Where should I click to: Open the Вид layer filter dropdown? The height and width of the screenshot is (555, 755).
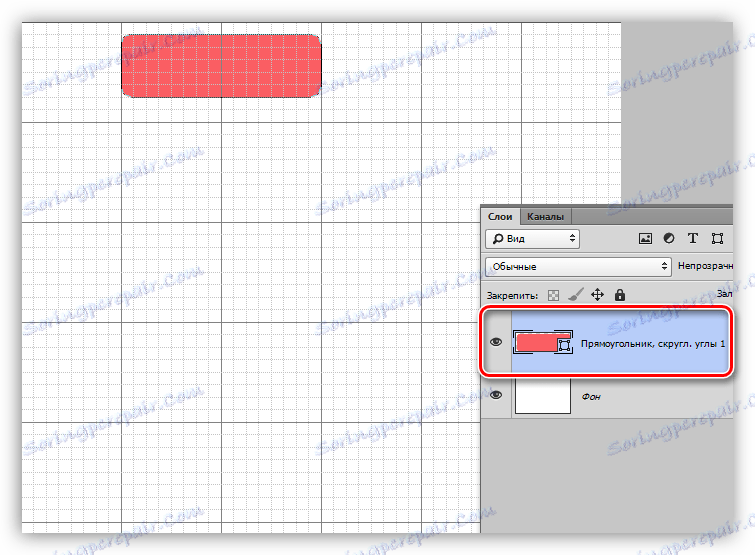pos(532,239)
